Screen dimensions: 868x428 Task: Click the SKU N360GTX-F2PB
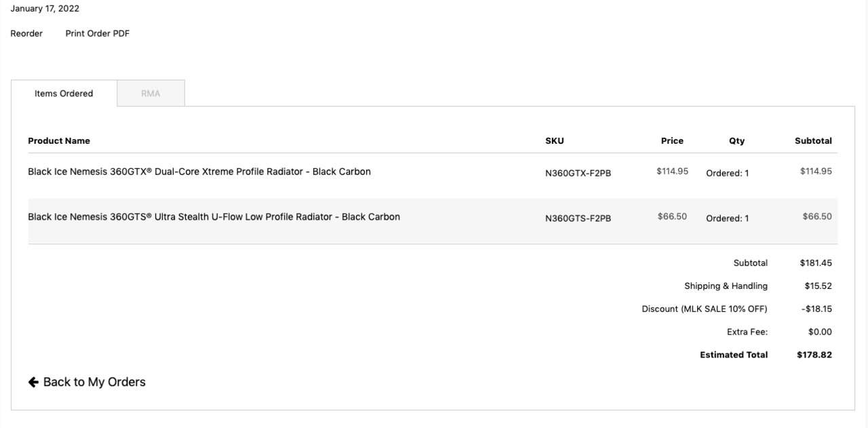click(579, 173)
